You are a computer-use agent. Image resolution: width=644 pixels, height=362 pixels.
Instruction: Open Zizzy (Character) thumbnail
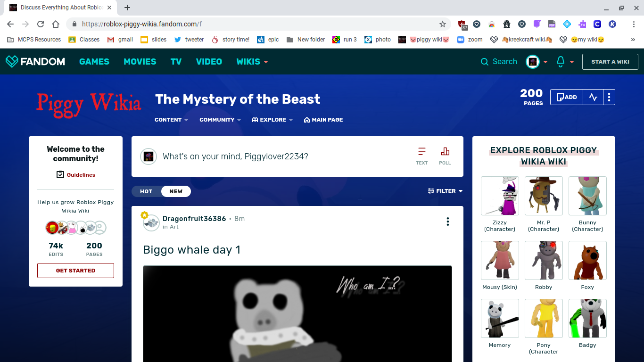point(500,196)
